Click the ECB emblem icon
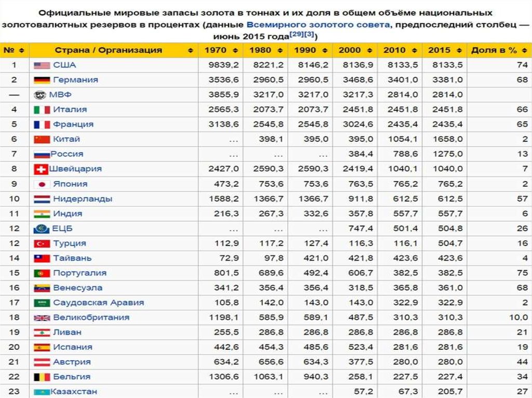Viewport: 532px width, 398px height. click(42, 229)
